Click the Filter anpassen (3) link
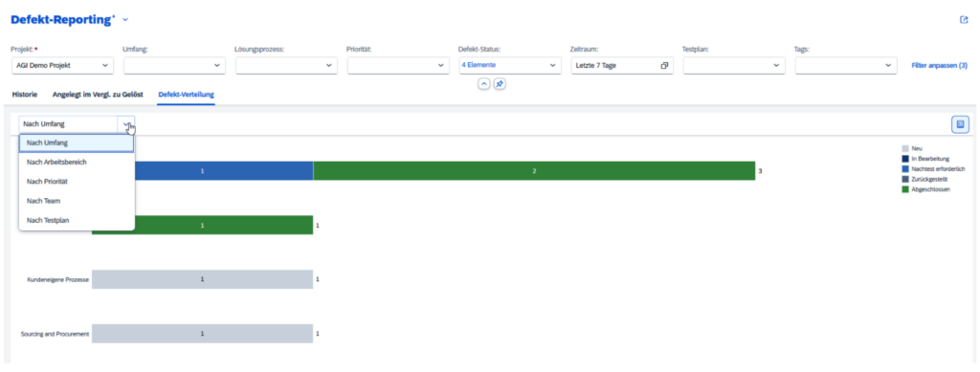Screen dimensions: 980x372 click(940, 66)
